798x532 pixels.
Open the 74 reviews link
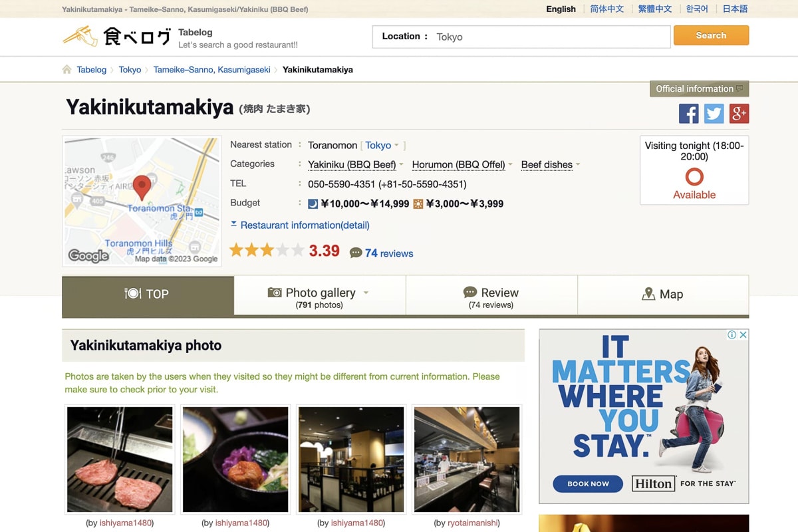[x=389, y=253]
